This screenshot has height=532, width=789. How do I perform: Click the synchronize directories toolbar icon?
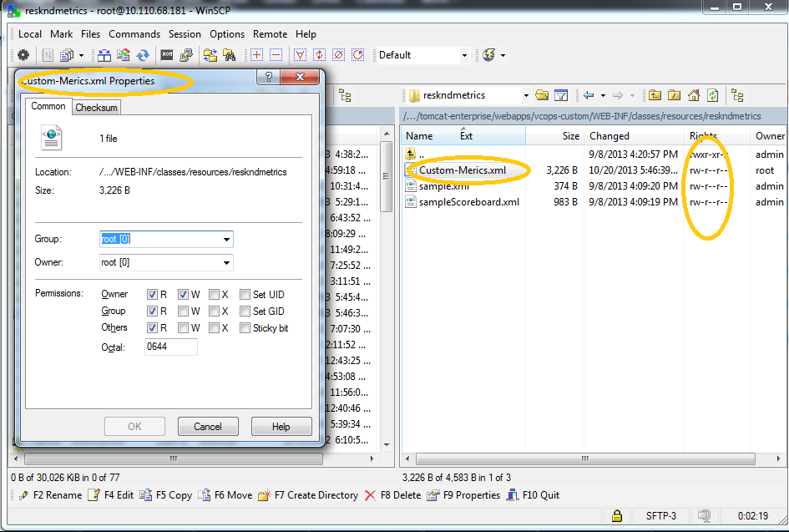(x=143, y=55)
